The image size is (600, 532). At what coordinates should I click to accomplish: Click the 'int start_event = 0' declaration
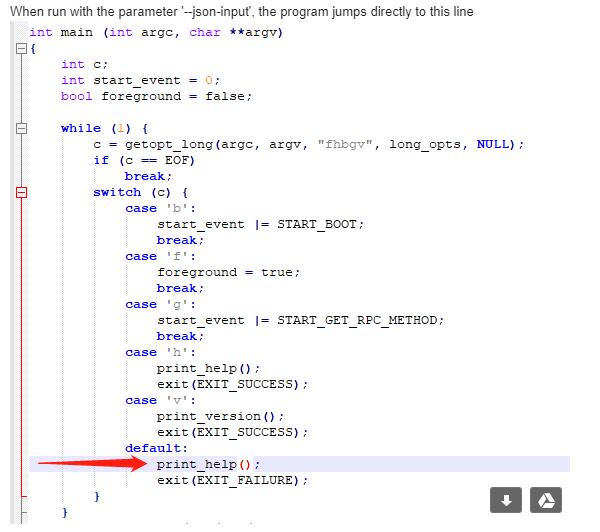[140, 80]
